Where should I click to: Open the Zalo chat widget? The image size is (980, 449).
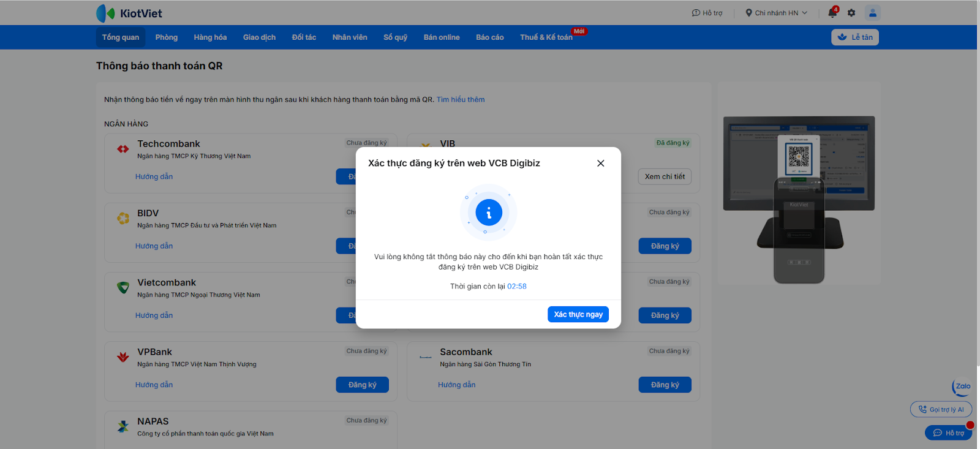pos(962,387)
